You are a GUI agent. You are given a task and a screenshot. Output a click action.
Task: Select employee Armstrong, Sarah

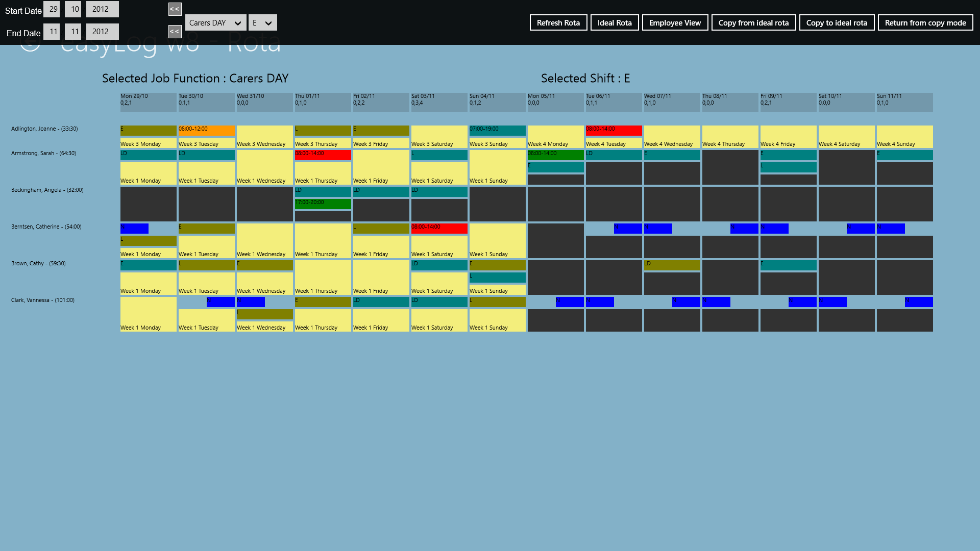[x=43, y=153]
